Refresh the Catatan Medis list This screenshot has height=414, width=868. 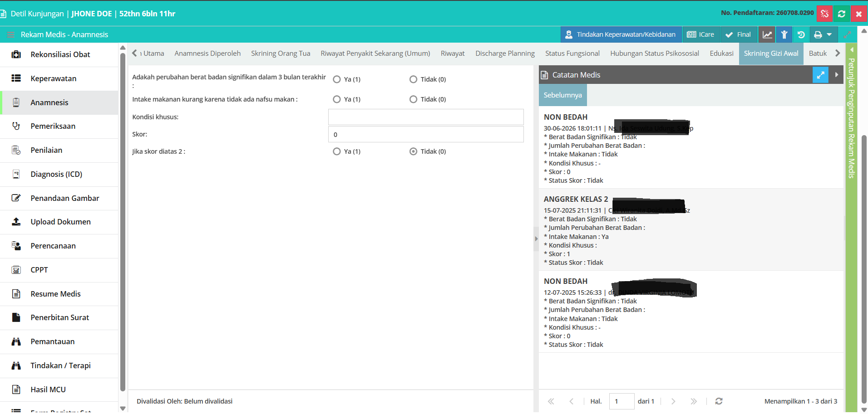pos(719,401)
